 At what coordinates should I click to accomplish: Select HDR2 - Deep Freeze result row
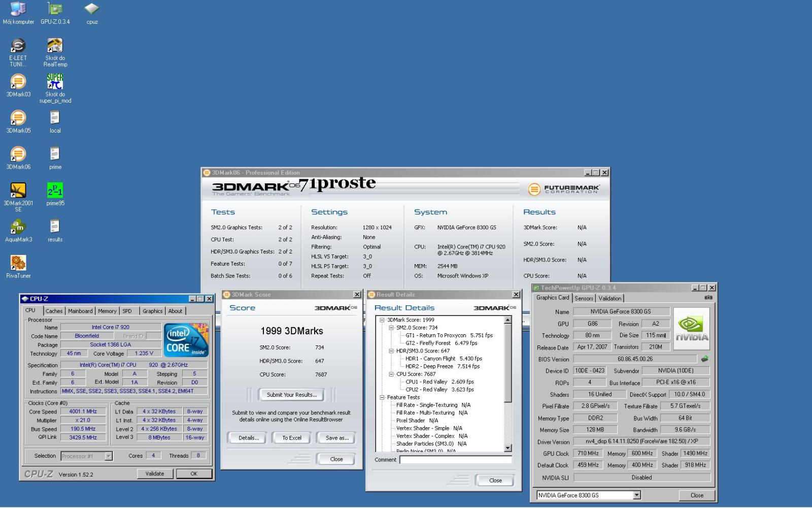pyautogui.click(x=443, y=366)
